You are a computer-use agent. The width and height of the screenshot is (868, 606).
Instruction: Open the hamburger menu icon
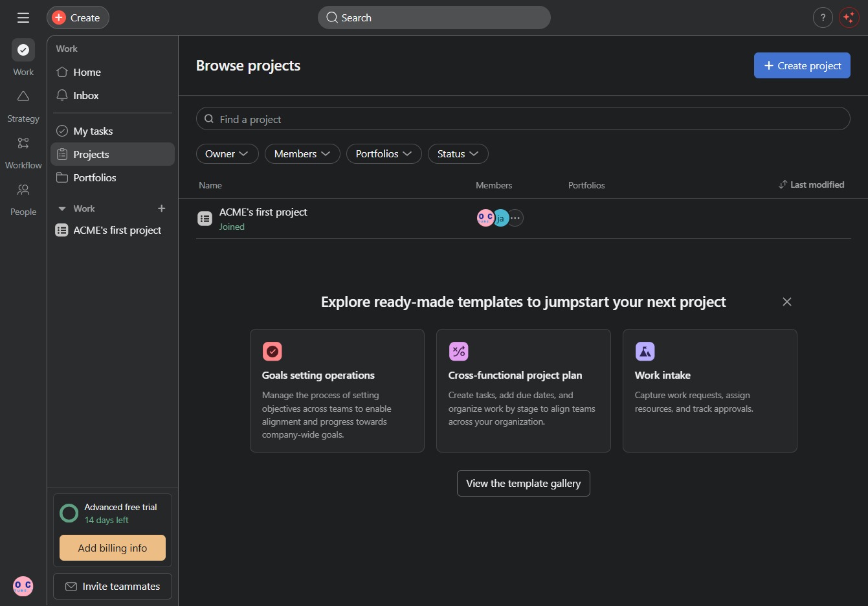[x=23, y=17]
